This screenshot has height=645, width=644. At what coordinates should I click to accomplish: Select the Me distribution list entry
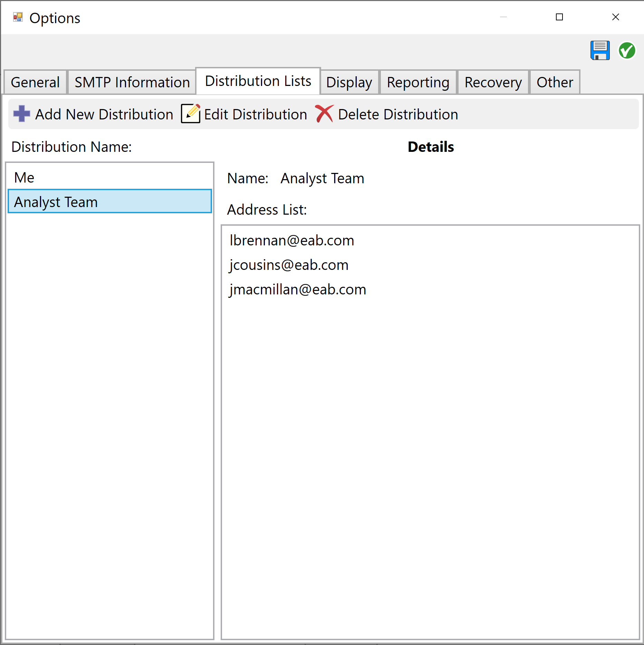[x=110, y=177]
